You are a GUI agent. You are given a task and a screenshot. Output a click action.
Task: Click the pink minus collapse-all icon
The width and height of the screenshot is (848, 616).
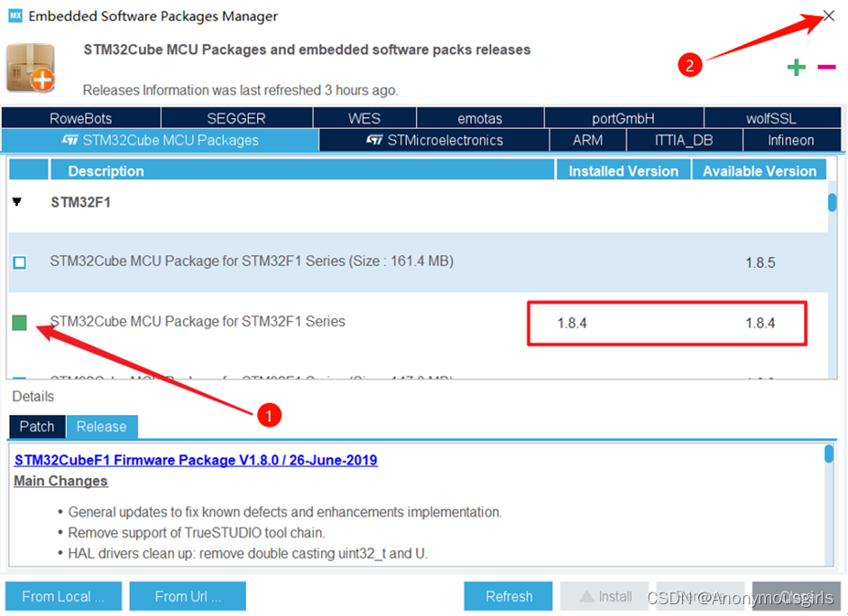point(826,67)
